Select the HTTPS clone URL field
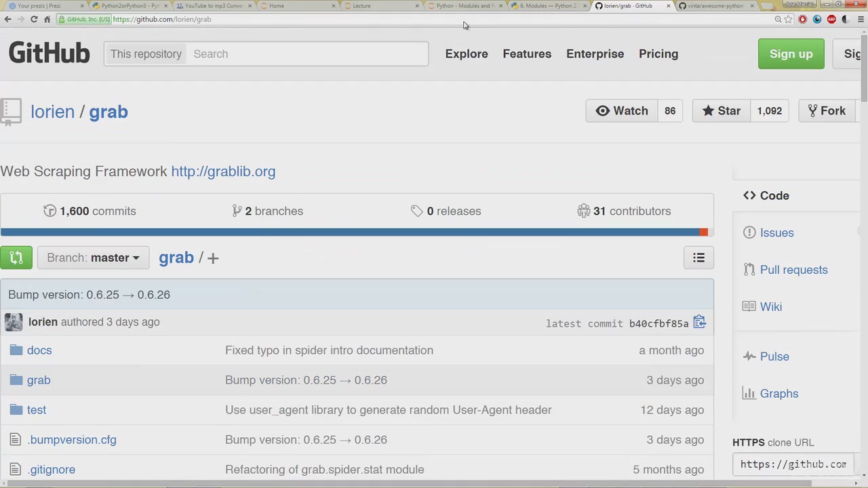Screen dimensions: 868x488 pyautogui.click(x=793, y=464)
